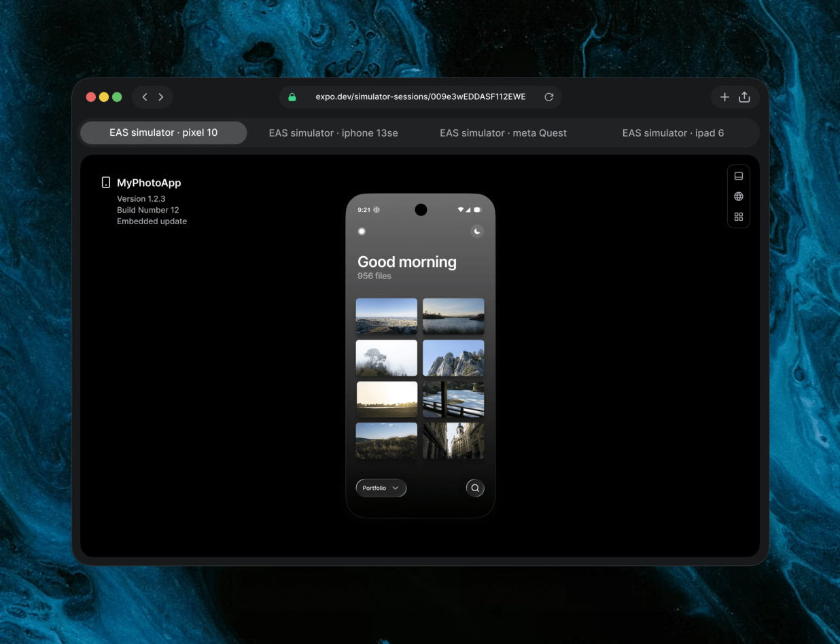Click the Version 1.2.3 text

(x=141, y=199)
